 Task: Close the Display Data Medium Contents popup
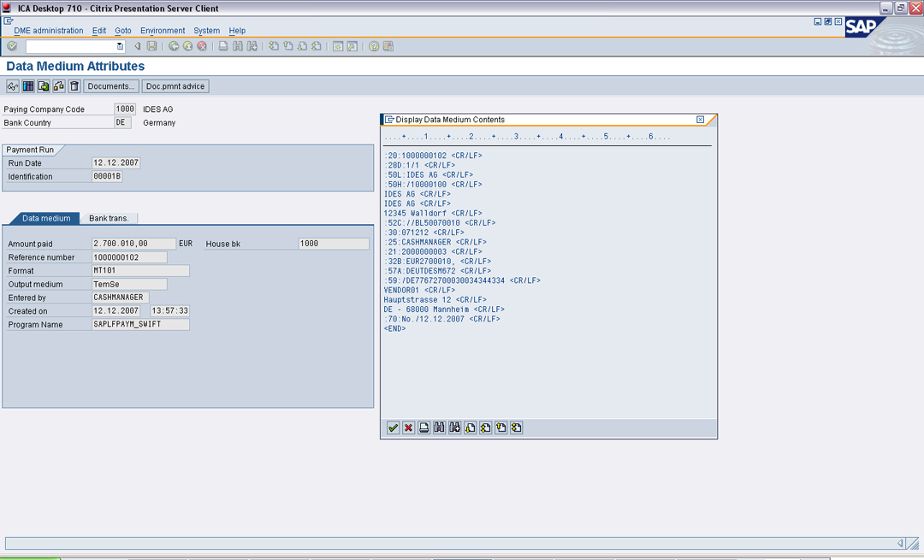click(x=700, y=120)
